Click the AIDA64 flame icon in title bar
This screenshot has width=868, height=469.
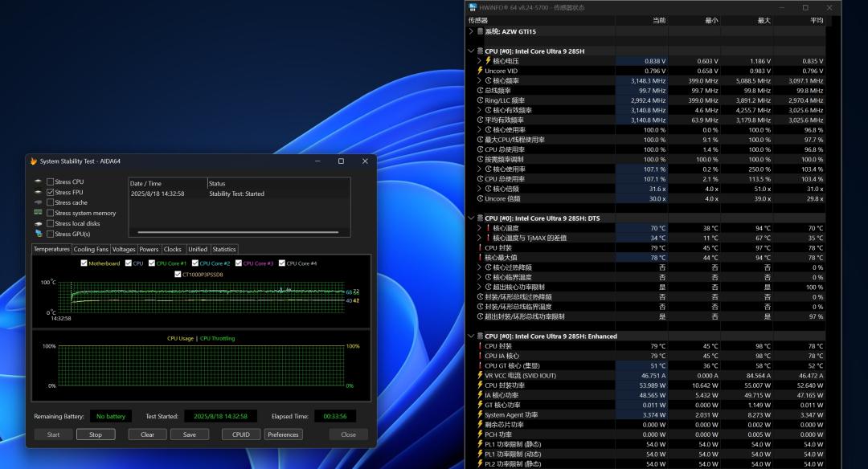(34, 161)
